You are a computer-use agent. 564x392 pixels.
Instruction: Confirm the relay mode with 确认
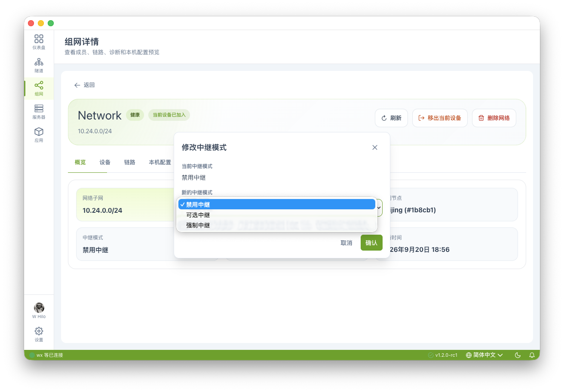tap(371, 243)
